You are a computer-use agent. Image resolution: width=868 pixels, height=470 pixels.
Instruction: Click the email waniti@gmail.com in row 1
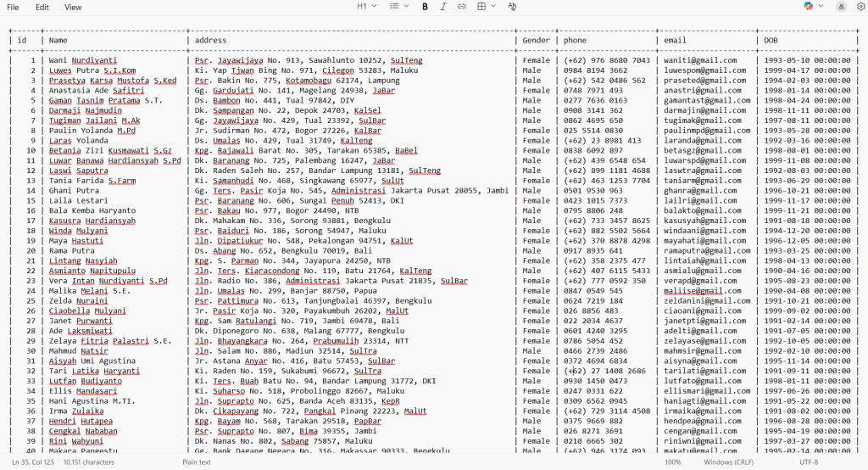700,61
